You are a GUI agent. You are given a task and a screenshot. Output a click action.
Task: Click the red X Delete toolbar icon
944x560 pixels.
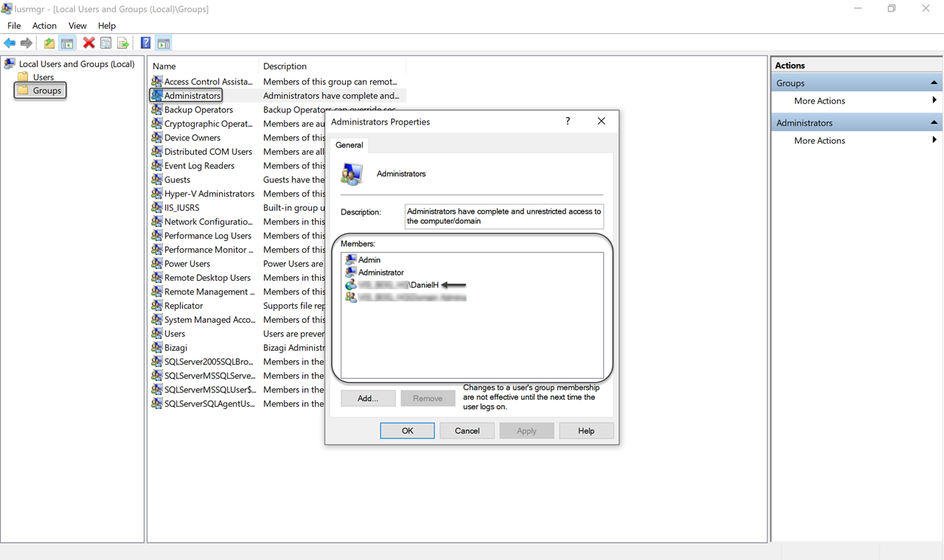89,43
